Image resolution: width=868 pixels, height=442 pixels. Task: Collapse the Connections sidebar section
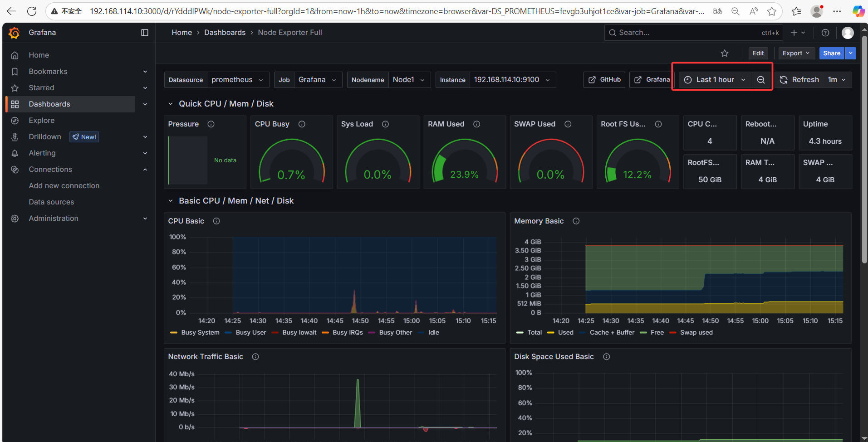(x=145, y=170)
